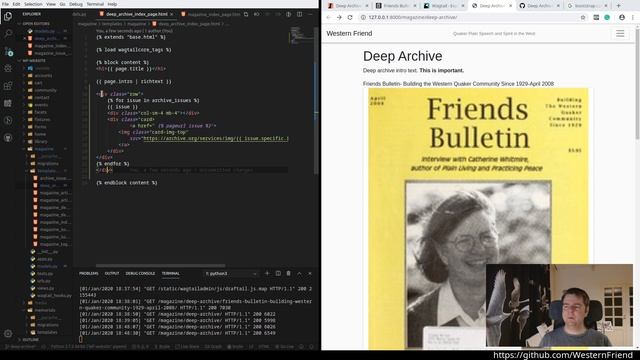
Task: Click the split terminal icon
Action: pos(278,273)
